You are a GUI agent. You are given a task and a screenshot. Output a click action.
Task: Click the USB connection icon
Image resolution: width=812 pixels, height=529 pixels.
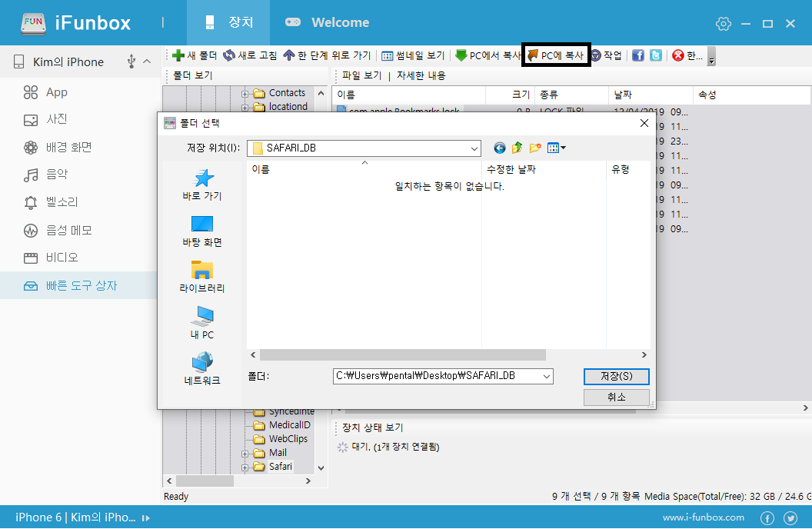pos(131,62)
